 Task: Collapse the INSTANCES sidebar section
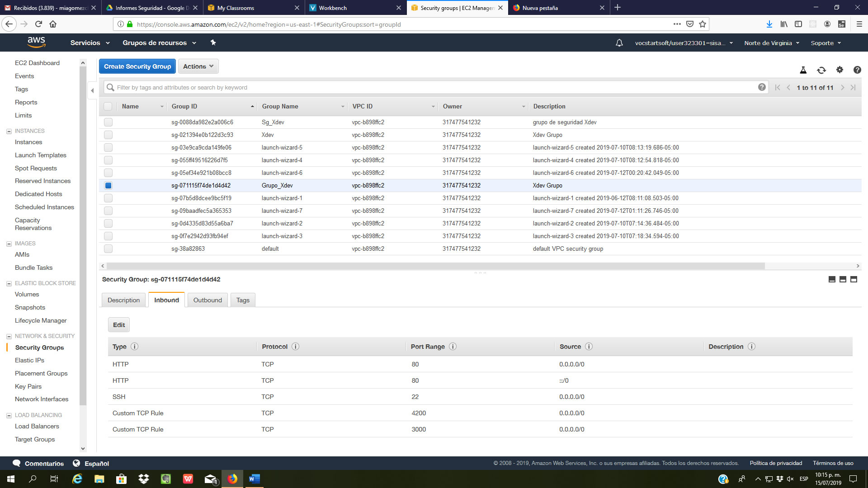pyautogui.click(x=9, y=131)
